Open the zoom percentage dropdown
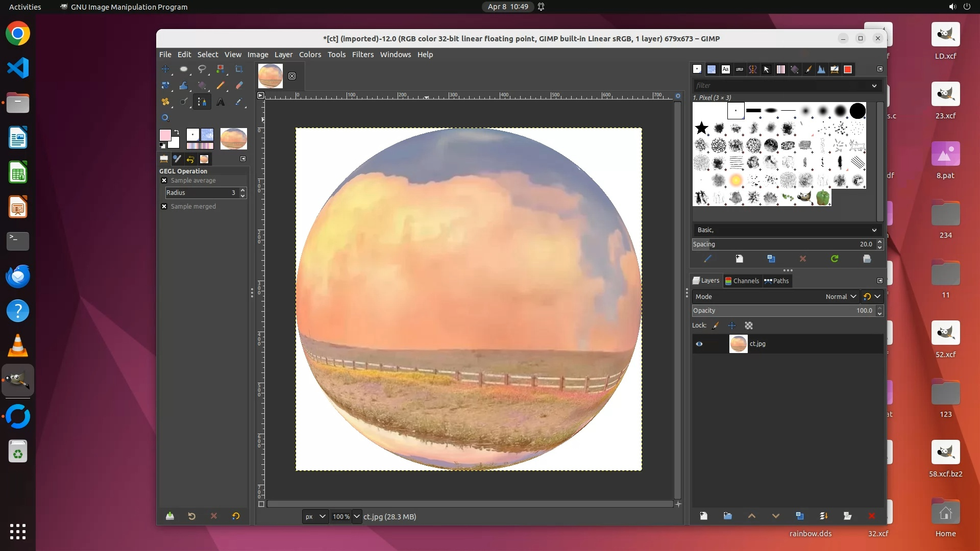Viewport: 980px width, 551px height. coord(357,517)
